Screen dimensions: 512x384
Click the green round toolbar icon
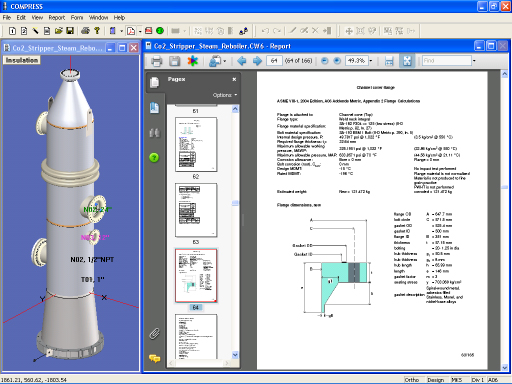tap(160, 31)
